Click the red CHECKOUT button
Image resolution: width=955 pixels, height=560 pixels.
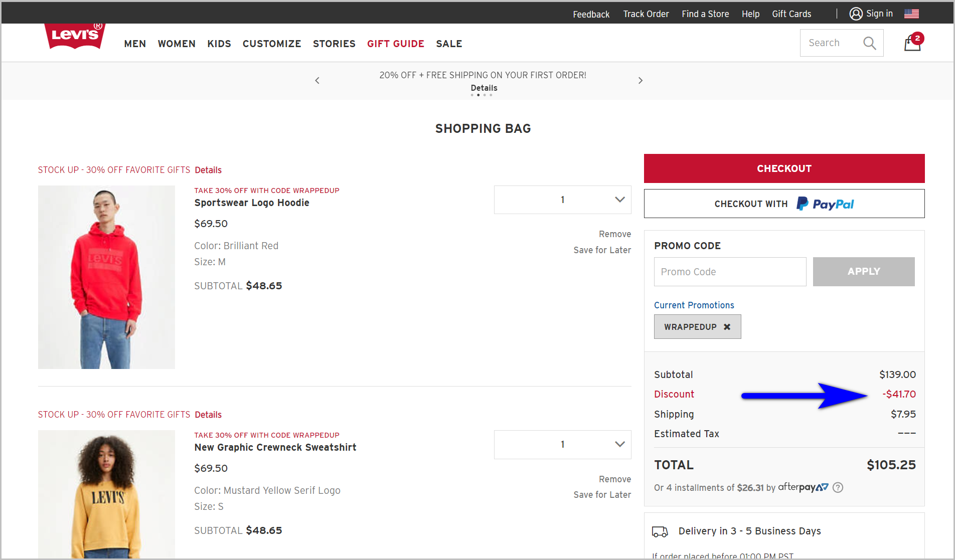click(784, 168)
